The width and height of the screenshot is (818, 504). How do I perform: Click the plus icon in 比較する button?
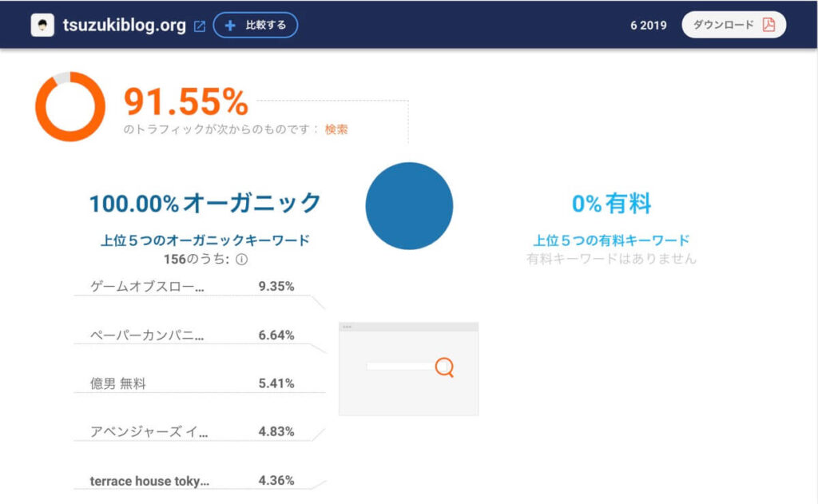coord(230,25)
